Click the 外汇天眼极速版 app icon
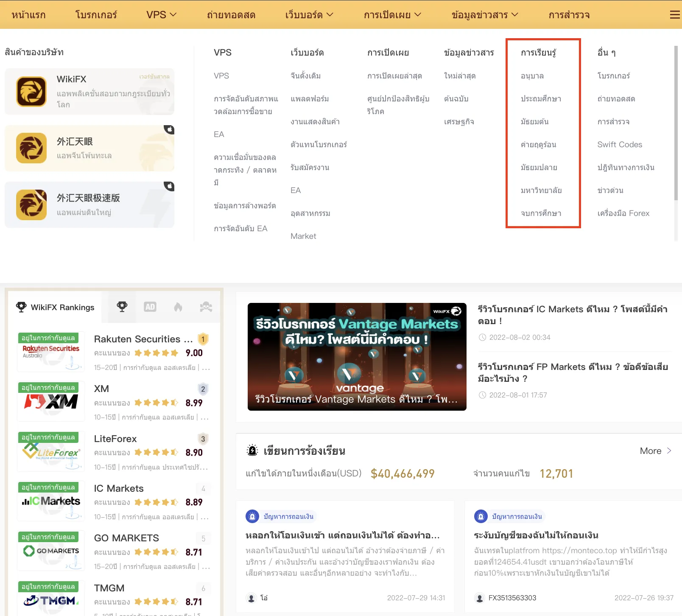The height and width of the screenshot is (616, 682). pos(31,205)
